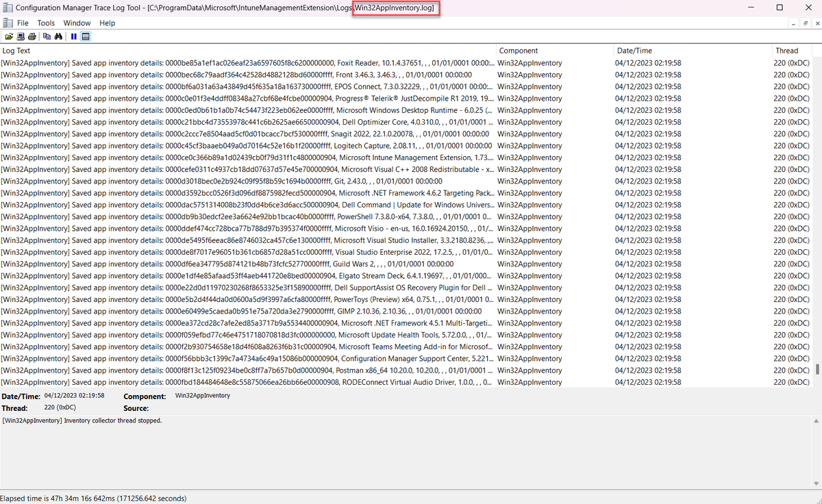Screen dimensions: 822x504
Task: Select the Microsoft Intune Management Extension row
Action: pyautogui.click(x=407, y=157)
